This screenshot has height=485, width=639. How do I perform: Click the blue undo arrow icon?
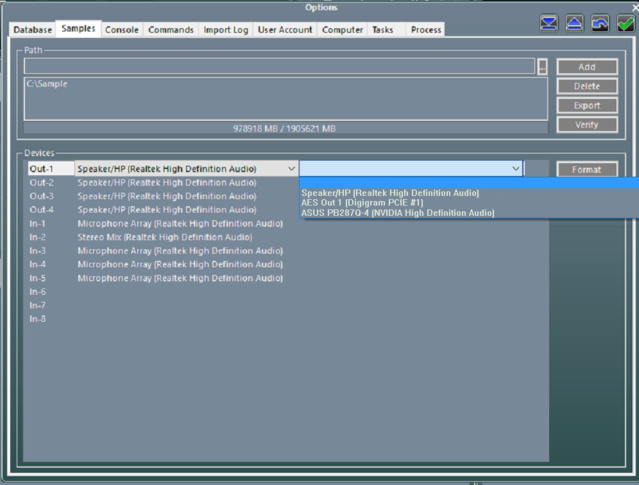(600, 24)
